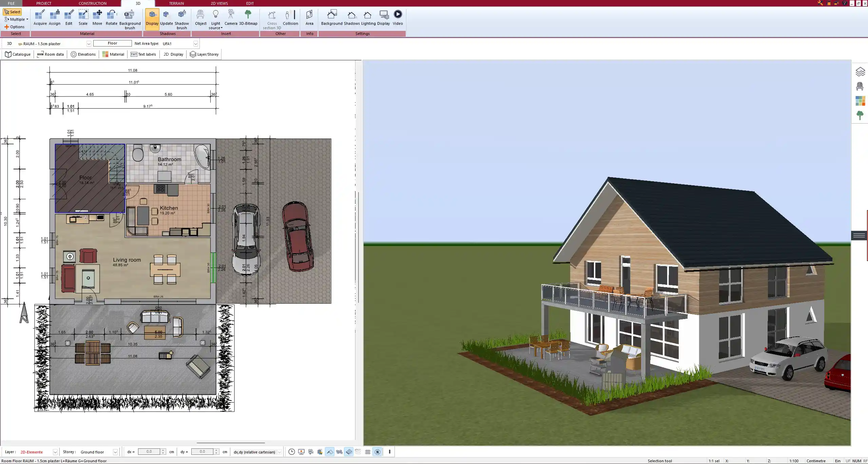Open the Layer/Storey button
The image size is (868, 464).
[204, 54]
